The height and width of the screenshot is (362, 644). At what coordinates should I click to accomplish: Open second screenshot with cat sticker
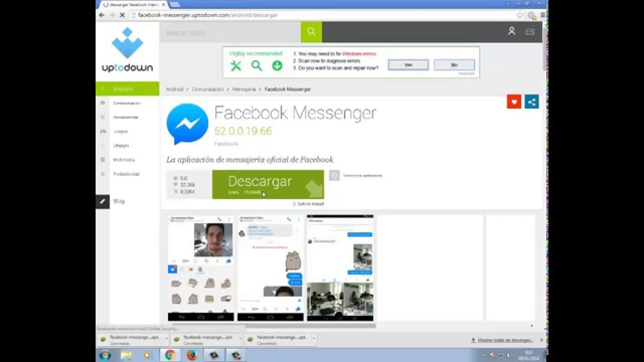pos(270,268)
